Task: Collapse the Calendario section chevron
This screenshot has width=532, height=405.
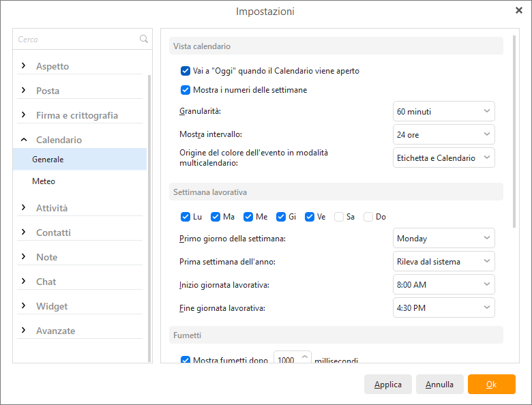Action: point(24,139)
